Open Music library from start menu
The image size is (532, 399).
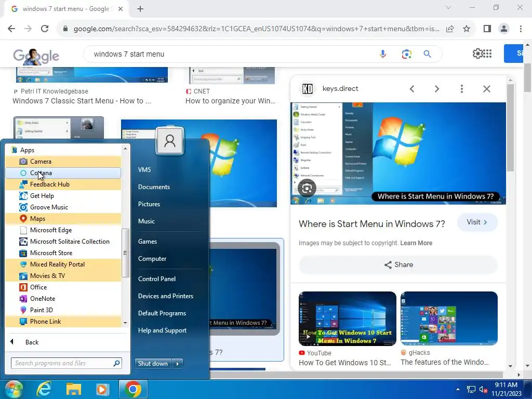click(146, 221)
